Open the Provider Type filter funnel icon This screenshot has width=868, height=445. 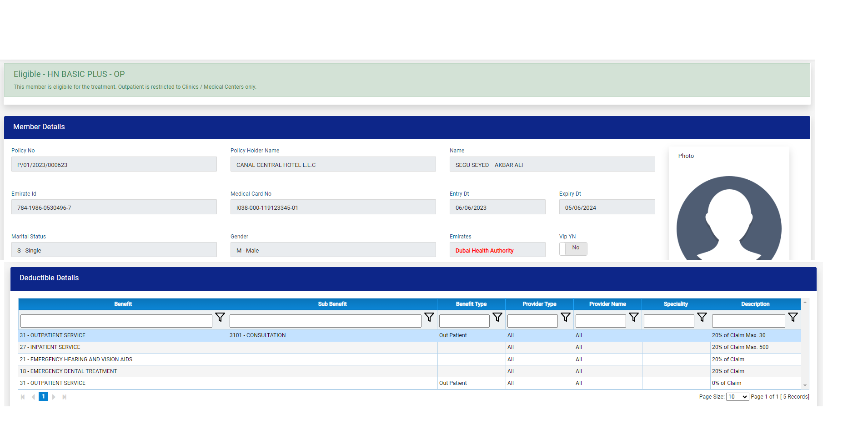tap(565, 317)
